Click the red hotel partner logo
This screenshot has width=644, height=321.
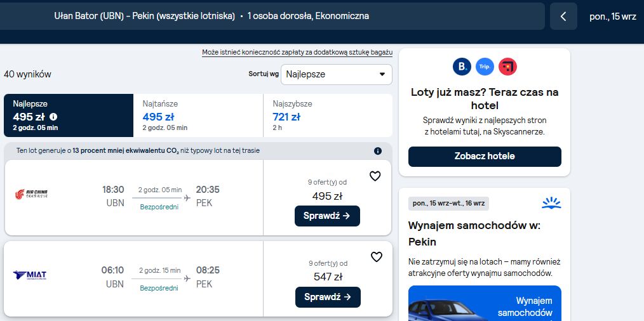click(507, 67)
